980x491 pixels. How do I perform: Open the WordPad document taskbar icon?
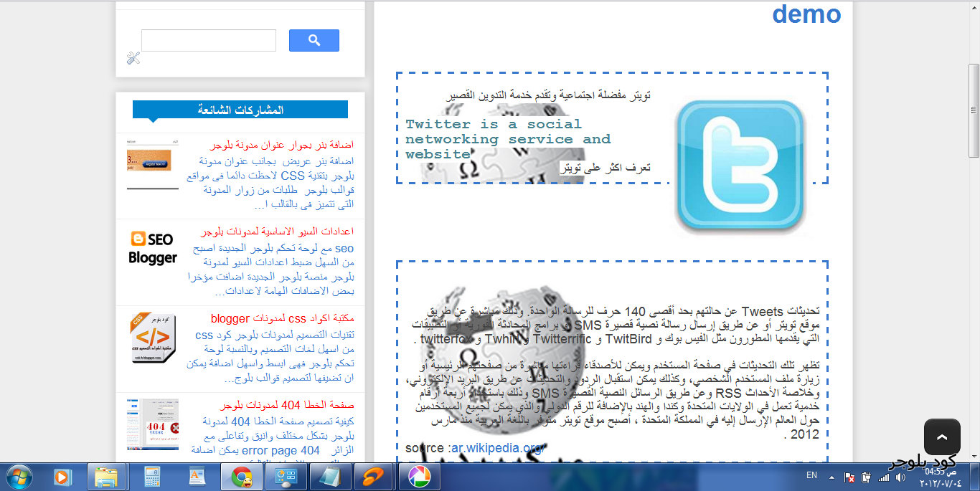point(197,477)
